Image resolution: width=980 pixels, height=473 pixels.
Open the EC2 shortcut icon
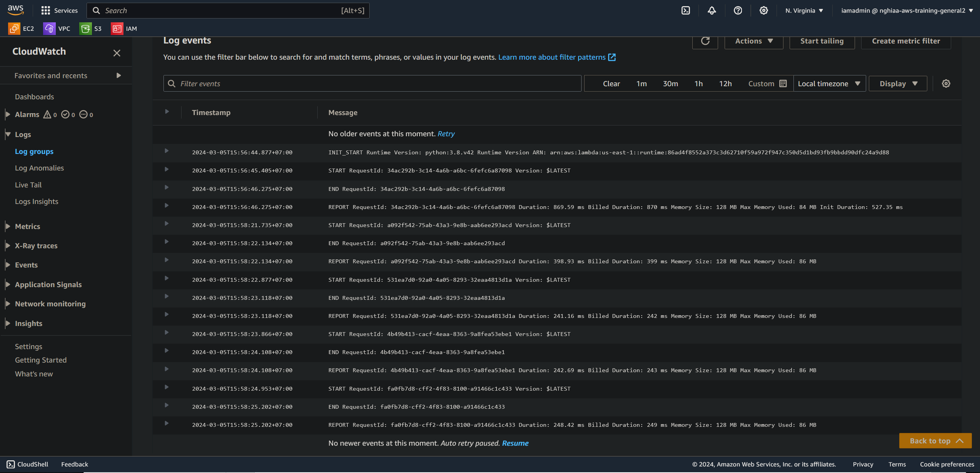click(x=14, y=28)
